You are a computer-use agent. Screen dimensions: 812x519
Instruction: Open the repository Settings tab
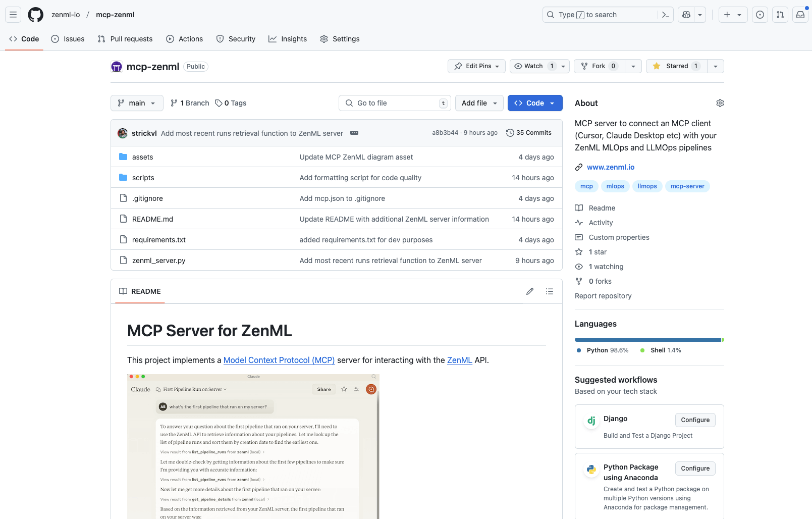coord(340,39)
